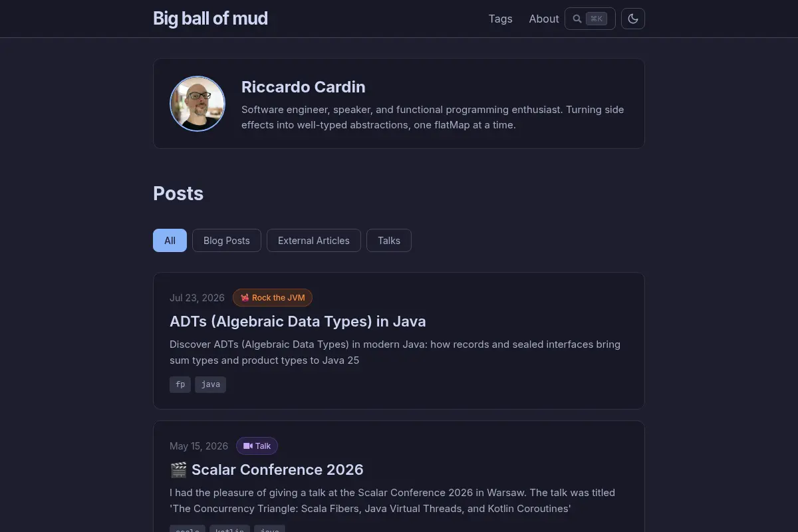Select the All posts filter

170,241
